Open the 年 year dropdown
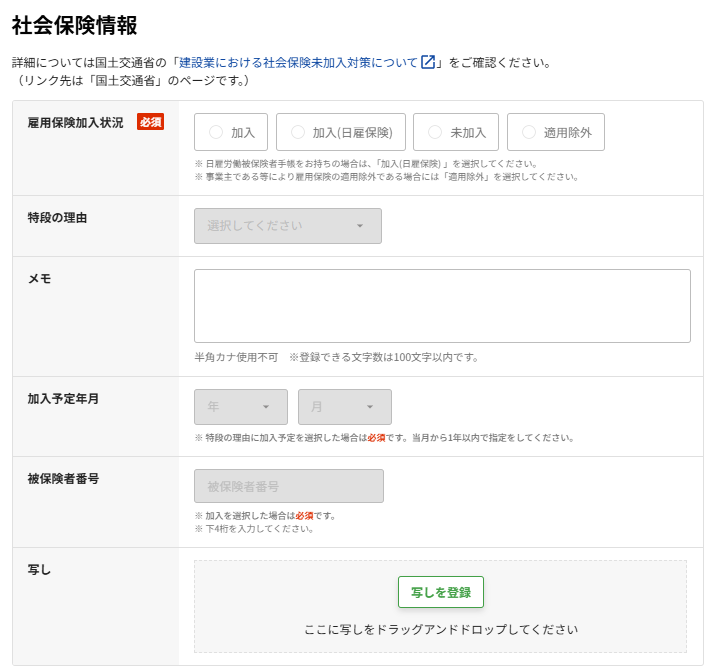The image size is (712, 666). 241,407
